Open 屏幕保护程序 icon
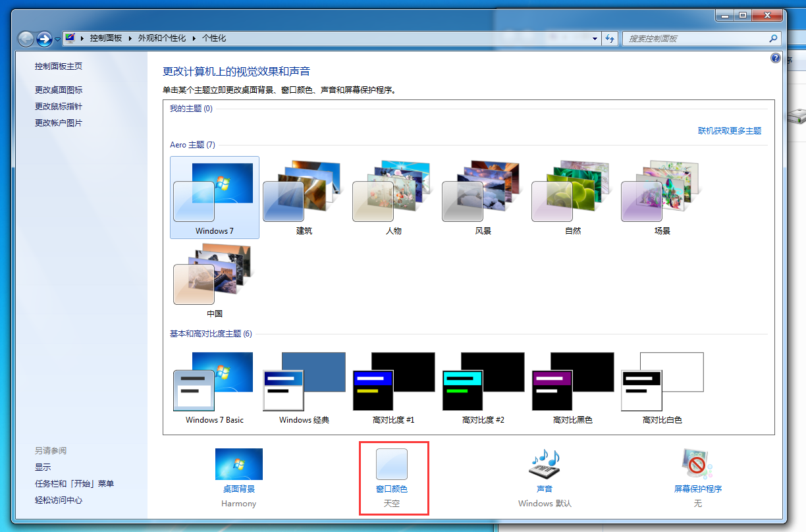The image size is (806, 532). coord(697,464)
